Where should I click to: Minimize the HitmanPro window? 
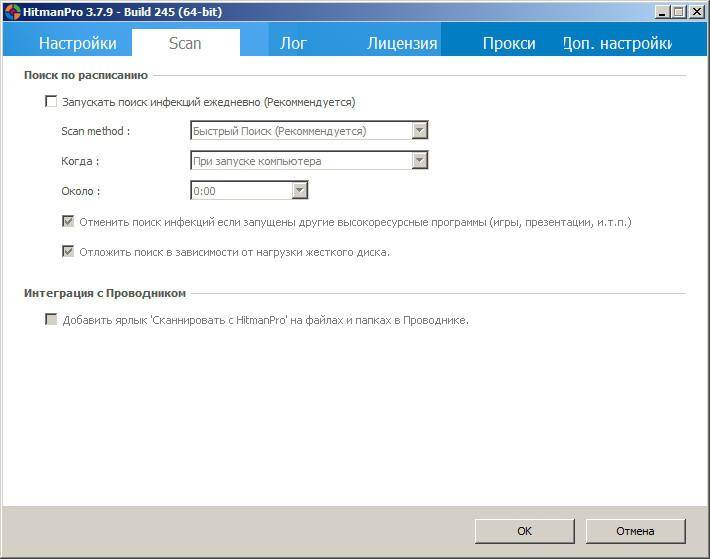[x=662, y=12]
